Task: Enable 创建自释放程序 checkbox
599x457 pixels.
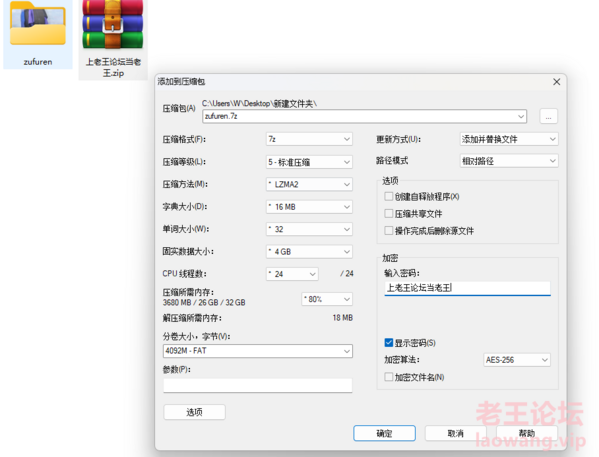Action: point(389,196)
